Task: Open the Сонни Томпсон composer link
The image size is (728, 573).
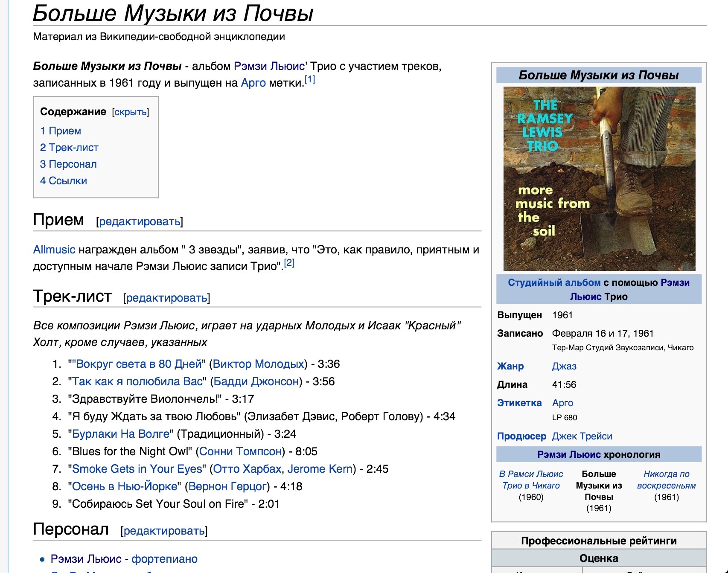Action: [x=240, y=451]
